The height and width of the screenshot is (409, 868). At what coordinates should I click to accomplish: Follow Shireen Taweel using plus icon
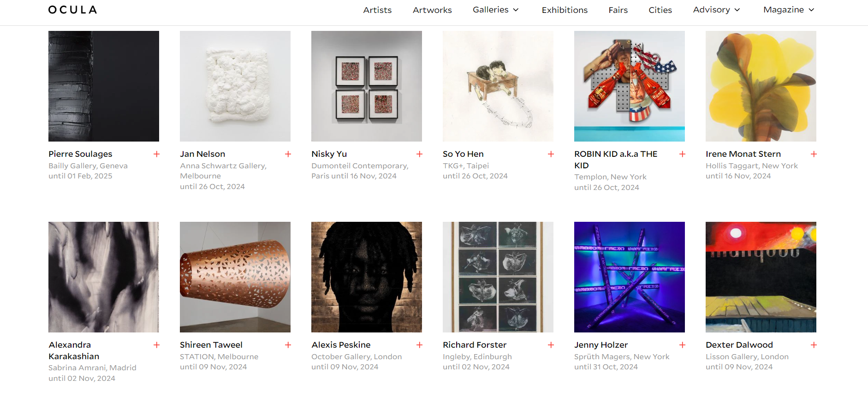tap(288, 345)
